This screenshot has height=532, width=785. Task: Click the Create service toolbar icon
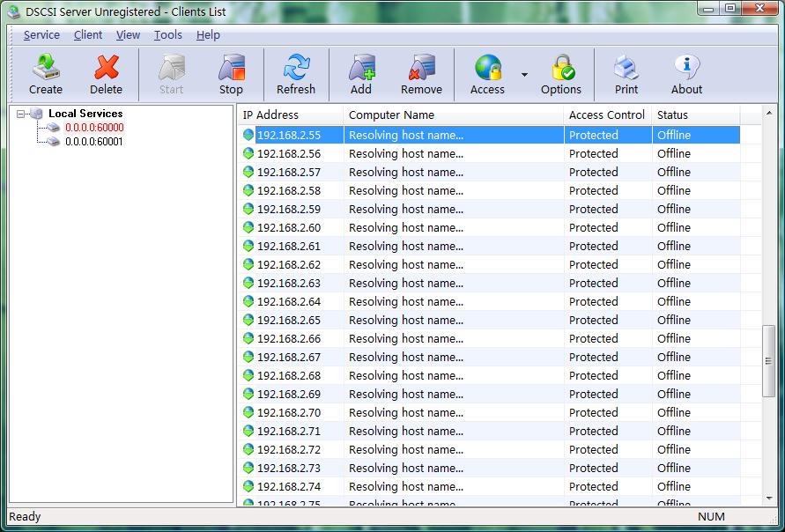pyautogui.click(x=46, y=67)
